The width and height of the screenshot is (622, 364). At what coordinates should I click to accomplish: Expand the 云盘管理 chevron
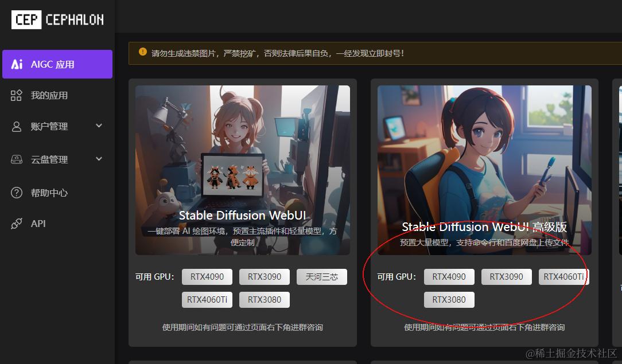[99, 159]
